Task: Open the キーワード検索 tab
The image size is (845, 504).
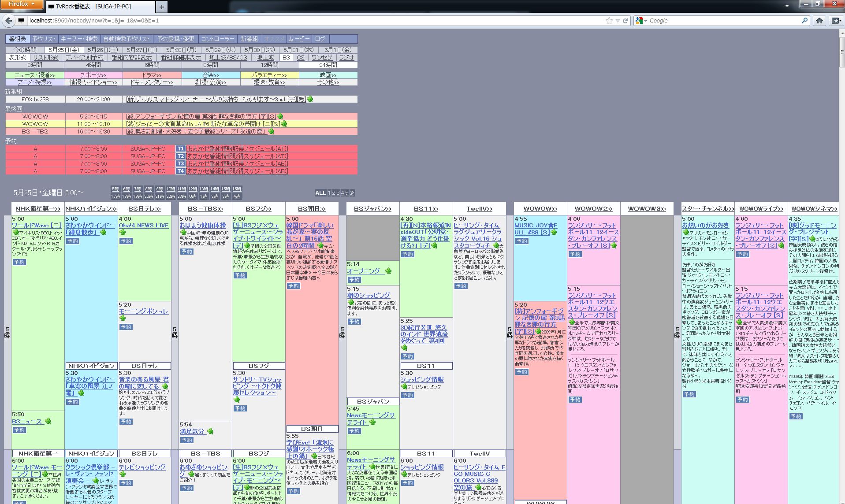Action: (x=79, y=39)
